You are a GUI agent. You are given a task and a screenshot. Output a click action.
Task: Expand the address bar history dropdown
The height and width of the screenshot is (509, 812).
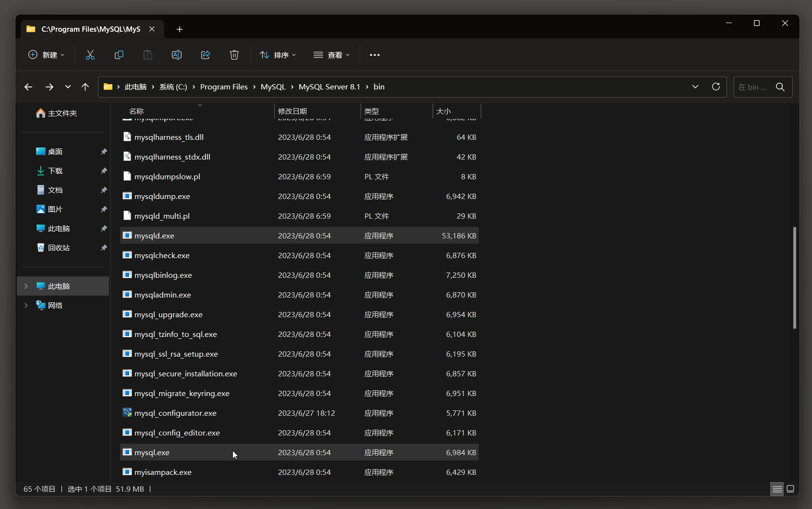tap(695, 87)
